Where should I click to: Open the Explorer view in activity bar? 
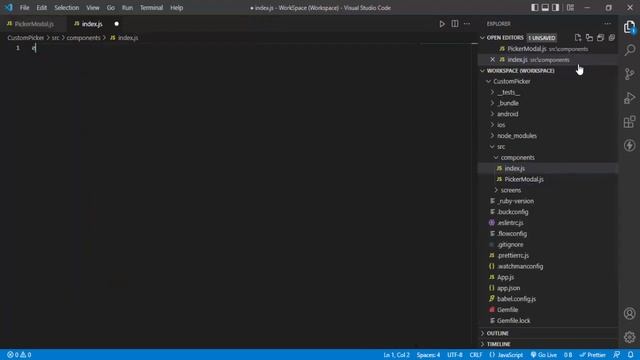coord(629,27)
